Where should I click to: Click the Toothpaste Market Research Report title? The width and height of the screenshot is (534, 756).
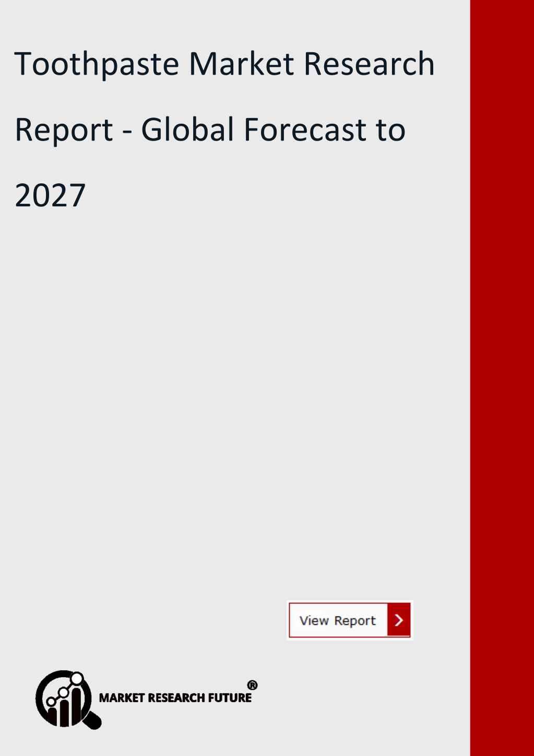[x=224, y=129]
